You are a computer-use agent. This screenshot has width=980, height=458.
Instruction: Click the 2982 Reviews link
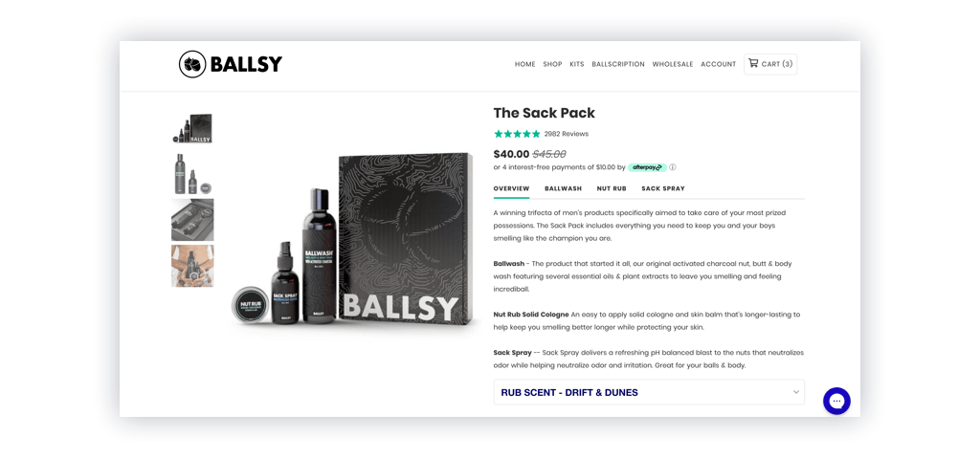coord(567,134)
